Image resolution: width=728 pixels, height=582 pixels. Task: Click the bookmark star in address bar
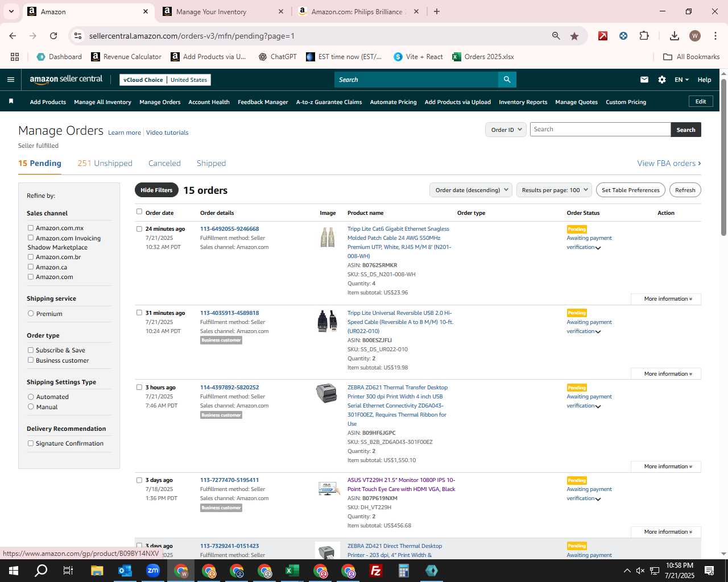click(574, 36)
